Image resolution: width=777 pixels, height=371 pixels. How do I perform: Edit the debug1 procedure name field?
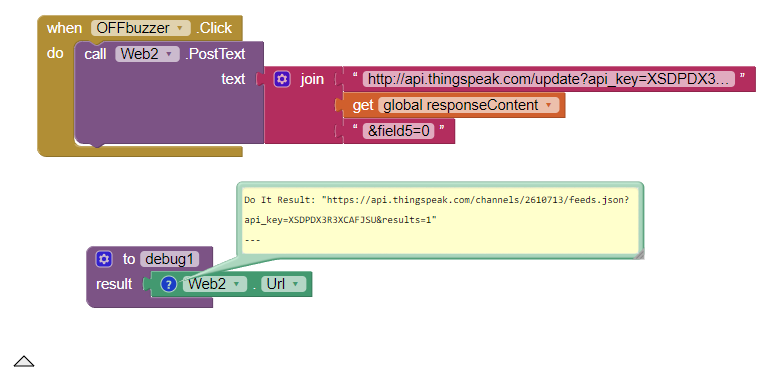[x=169, y=259]
